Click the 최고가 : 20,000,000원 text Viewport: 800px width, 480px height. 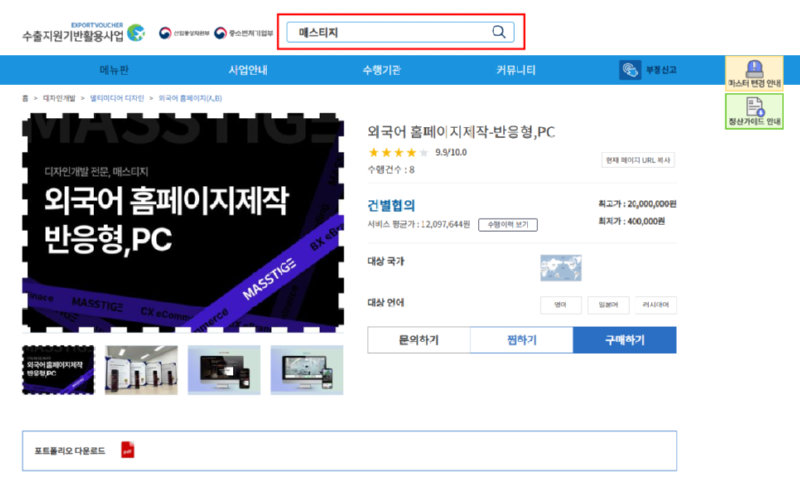point(637,204)
